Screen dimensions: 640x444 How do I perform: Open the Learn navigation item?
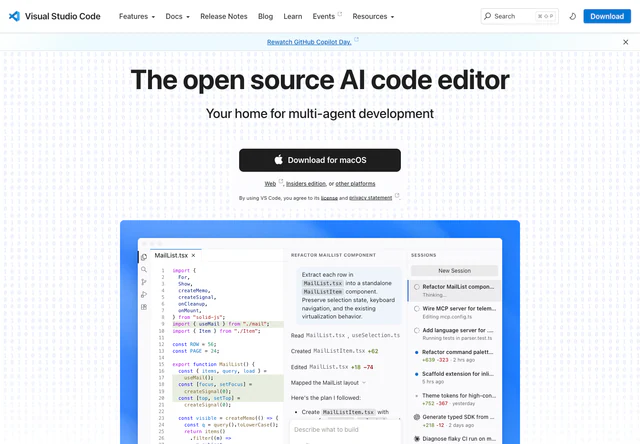tap(293, 17)
